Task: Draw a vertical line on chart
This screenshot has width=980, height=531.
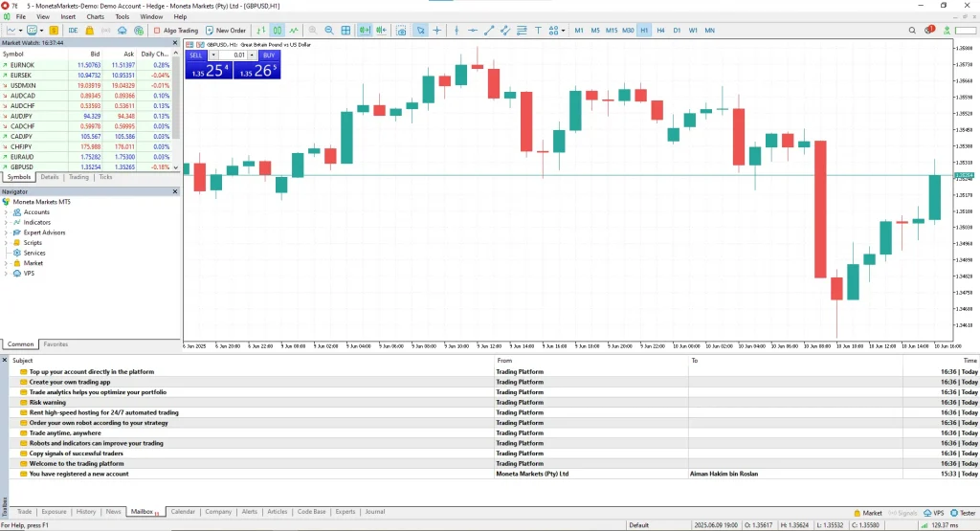Action: tap(457, 30)
